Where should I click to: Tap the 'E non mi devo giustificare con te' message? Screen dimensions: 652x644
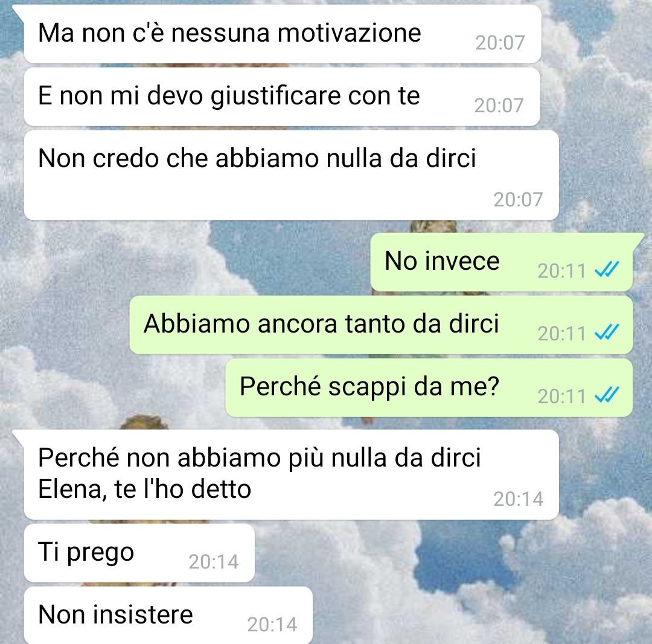(x=282, y=97)
